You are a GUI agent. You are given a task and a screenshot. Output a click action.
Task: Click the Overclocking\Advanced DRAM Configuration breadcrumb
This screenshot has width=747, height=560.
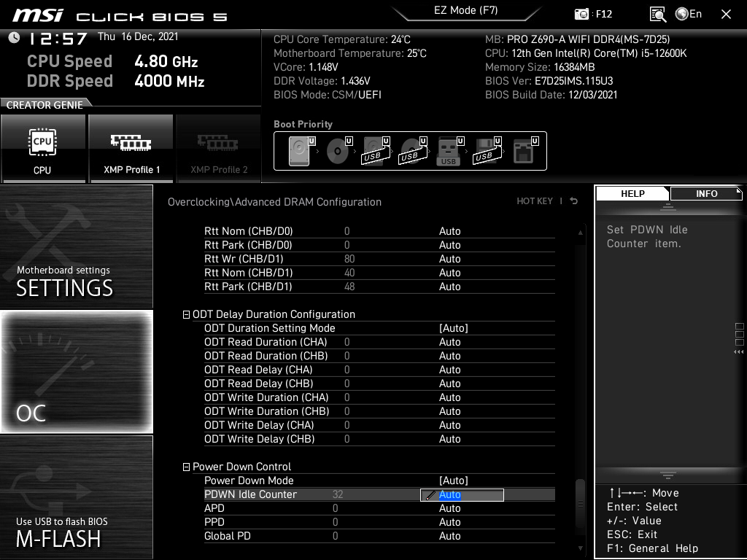tap(274, 202)
